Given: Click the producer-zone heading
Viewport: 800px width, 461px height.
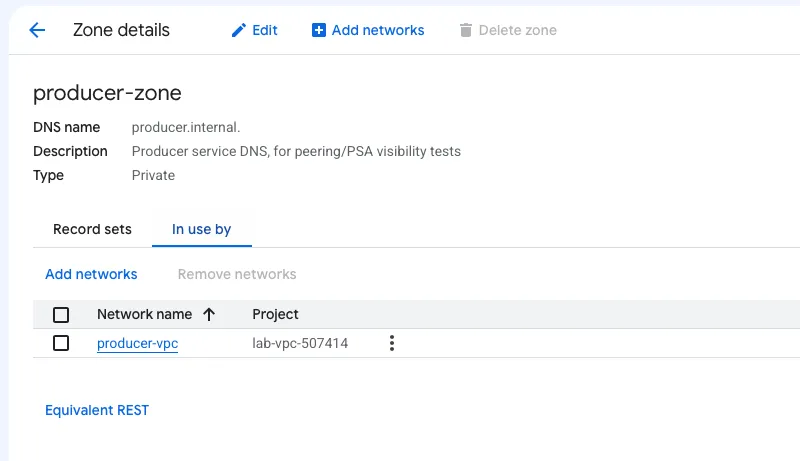Looking at the screenshot, I should (107, 93).
